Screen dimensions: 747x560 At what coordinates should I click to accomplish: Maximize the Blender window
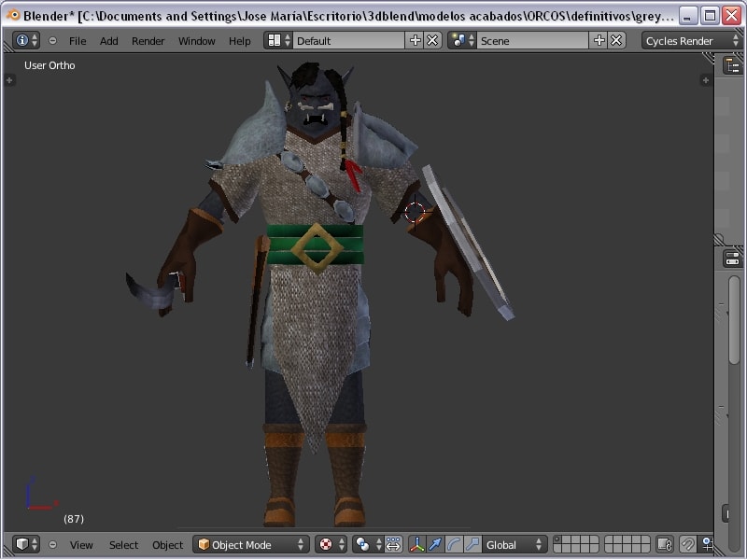[x=710, y=16]
